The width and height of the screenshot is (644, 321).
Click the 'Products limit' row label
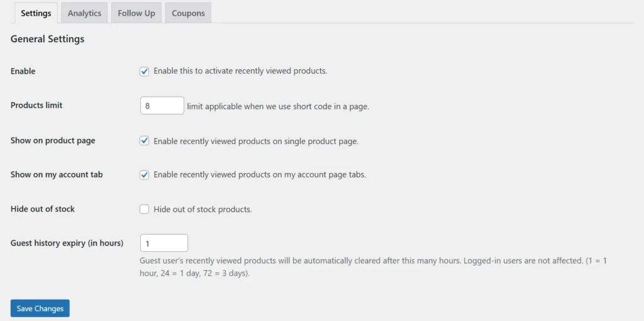(36, 105)
